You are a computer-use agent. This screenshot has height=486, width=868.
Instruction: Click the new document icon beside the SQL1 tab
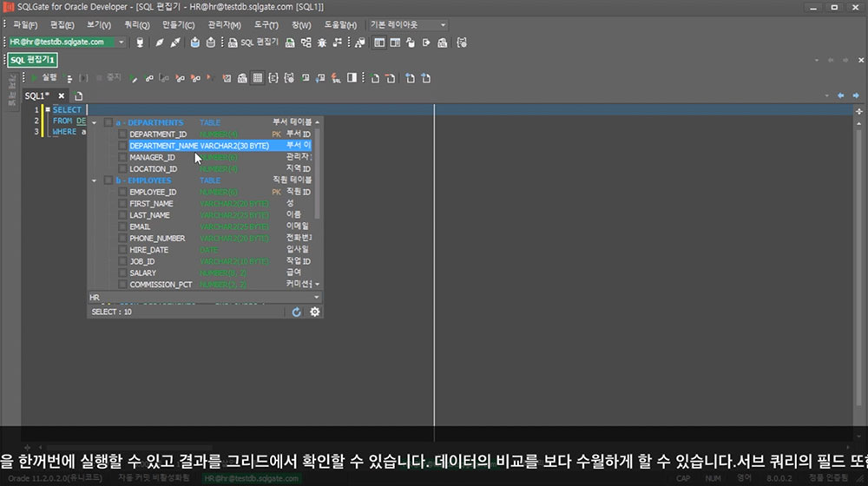[79, 95]
